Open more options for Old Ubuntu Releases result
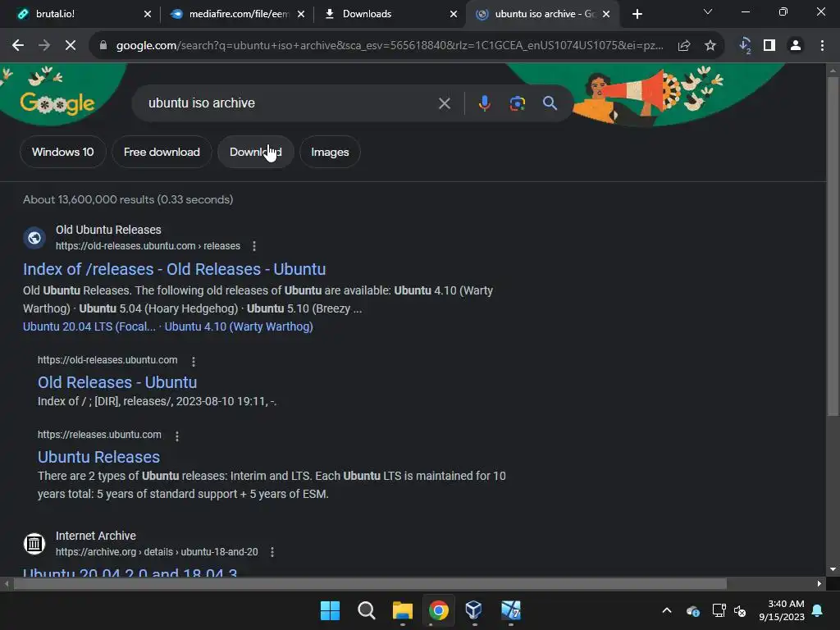This screenshot has height=630, width=840. tap(254, 246)
